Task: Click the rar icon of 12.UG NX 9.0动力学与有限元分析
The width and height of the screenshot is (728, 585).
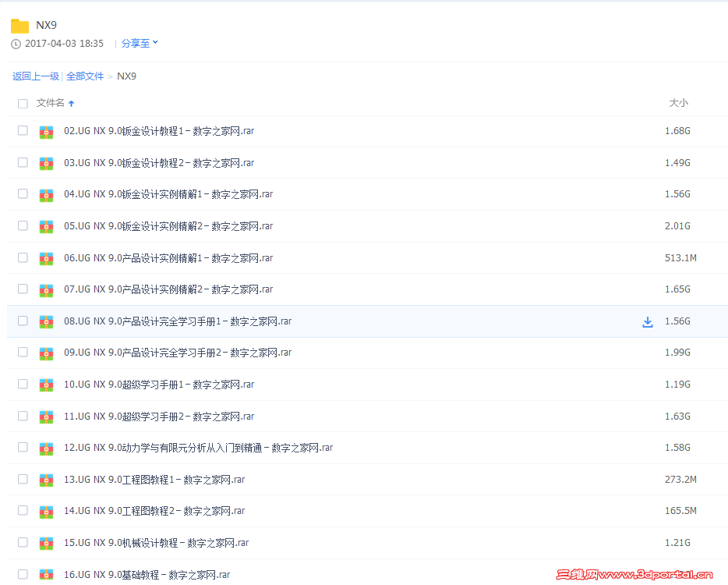Action: click(46, 448)
